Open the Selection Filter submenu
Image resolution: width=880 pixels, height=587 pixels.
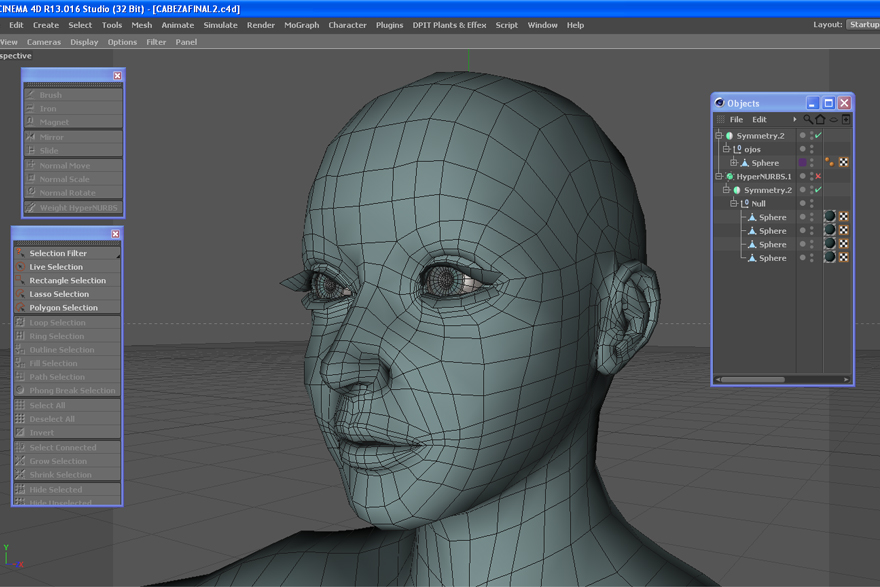58,254
